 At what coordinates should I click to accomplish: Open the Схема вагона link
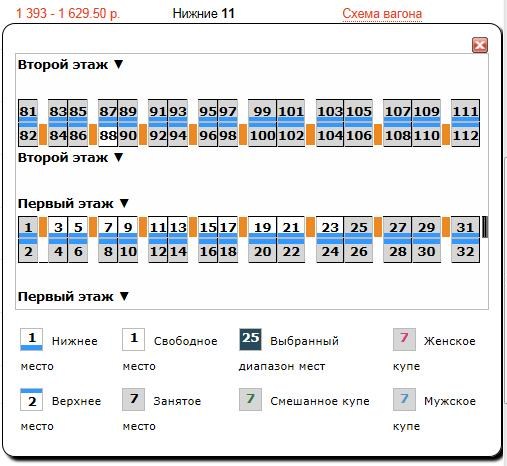[382, 14]
